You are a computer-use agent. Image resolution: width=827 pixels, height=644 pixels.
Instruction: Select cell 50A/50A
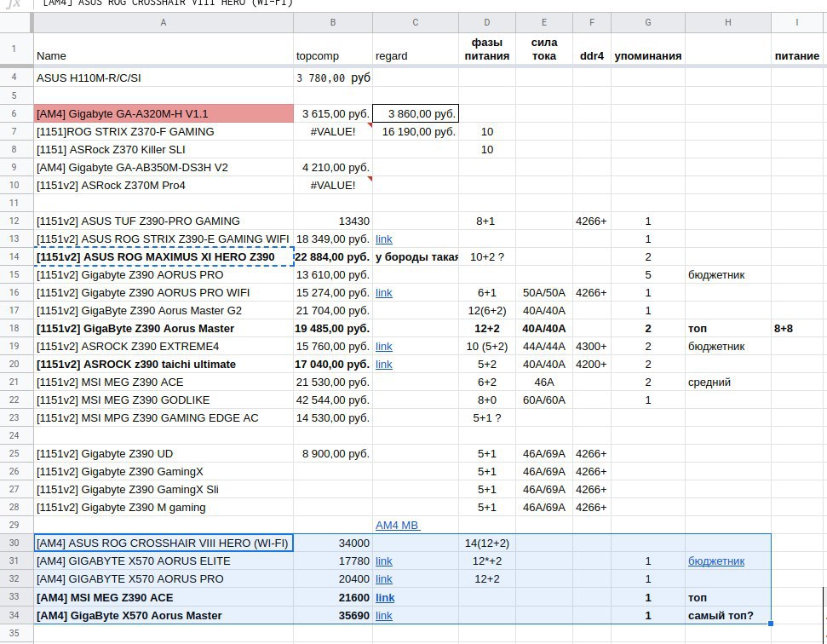[543, 293]
